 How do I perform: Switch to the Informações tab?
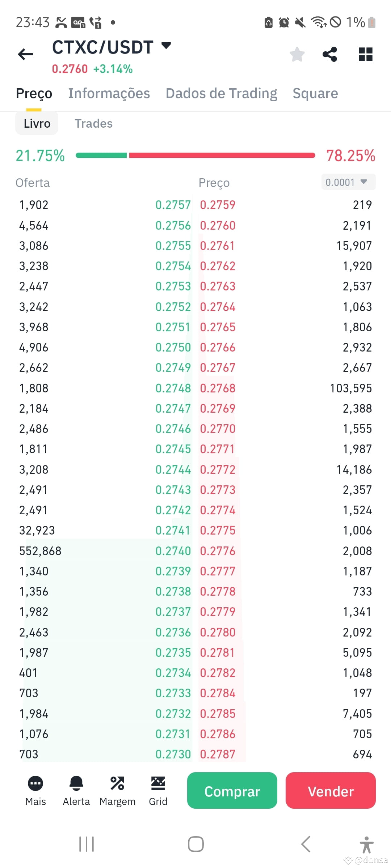pos(109,93)
